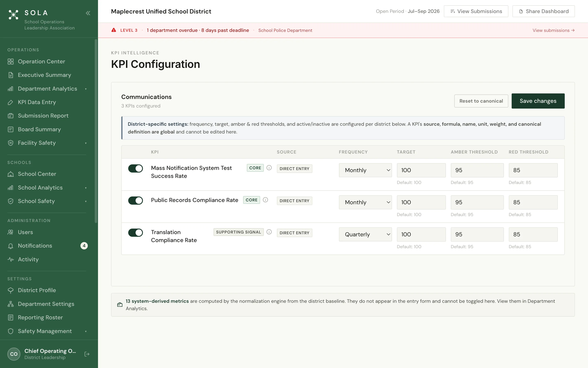Click the Users people icon
Viewport: 588px width, 368px height.
click(x=10, y=232)
